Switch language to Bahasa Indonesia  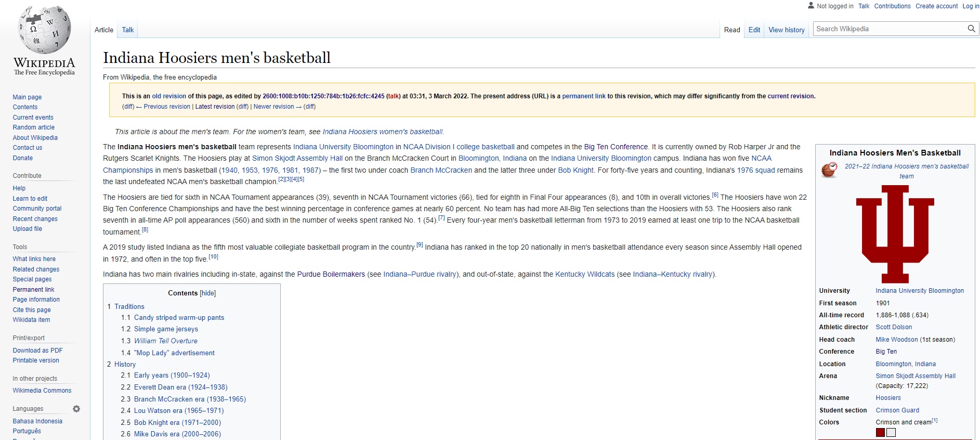click(37, 421)
